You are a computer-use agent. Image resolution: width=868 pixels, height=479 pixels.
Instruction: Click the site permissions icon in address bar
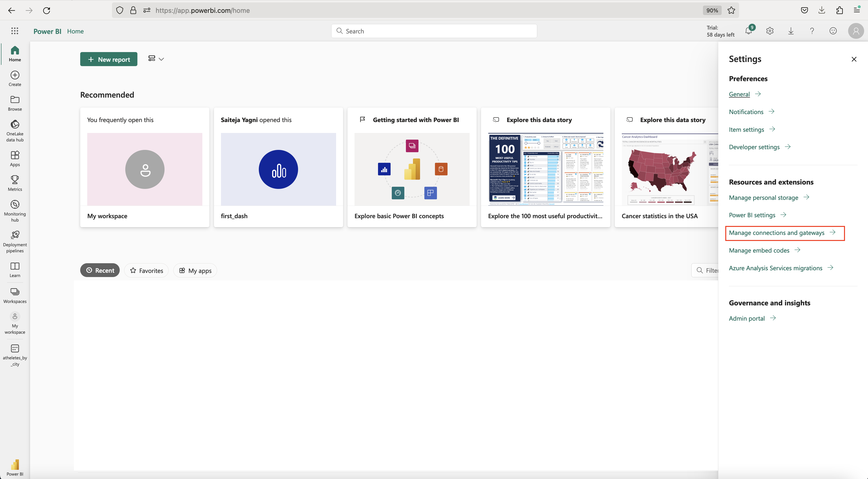point(147,10)
